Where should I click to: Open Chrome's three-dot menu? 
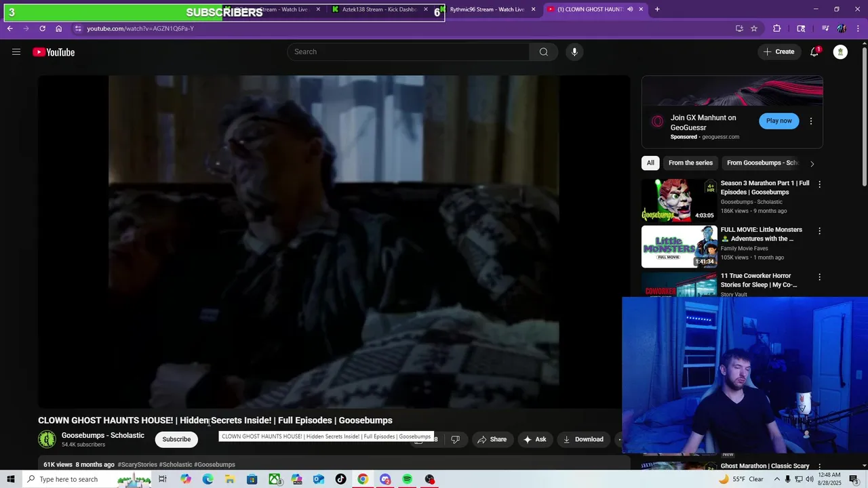coord(858,28)
